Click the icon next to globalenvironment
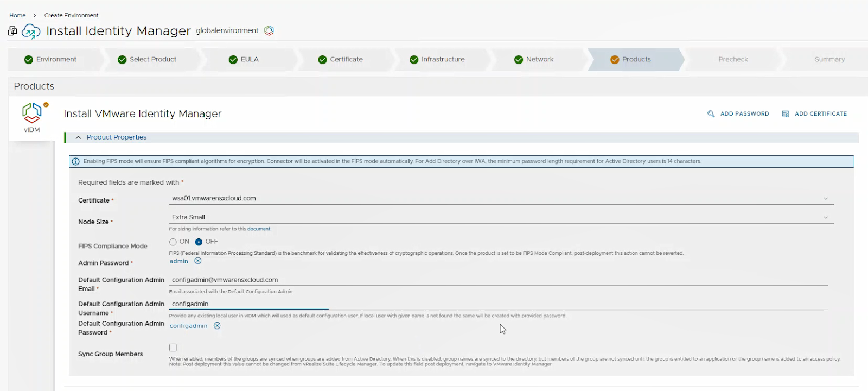Screen dimensions: 868x391 point(269,30)
